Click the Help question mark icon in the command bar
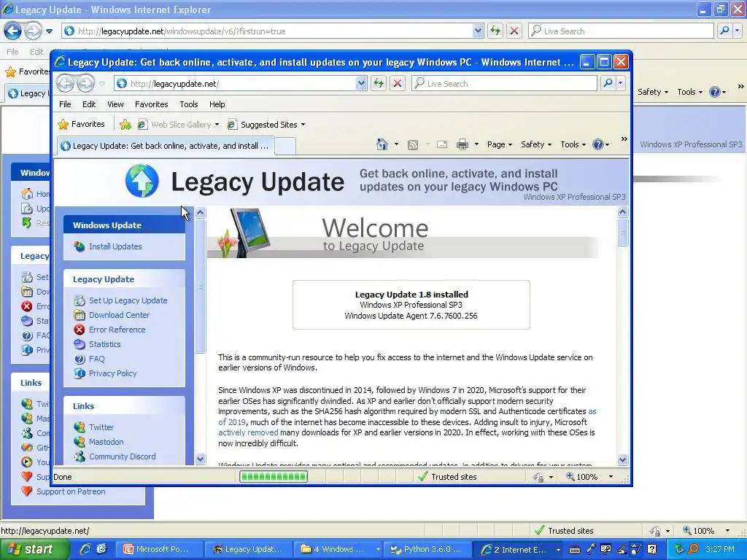The image size is (747, 560). pos(598,144)
